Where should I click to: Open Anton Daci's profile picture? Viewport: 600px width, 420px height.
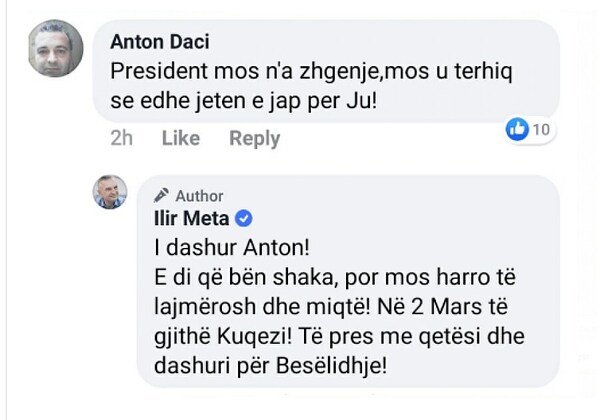coord(54,48)
